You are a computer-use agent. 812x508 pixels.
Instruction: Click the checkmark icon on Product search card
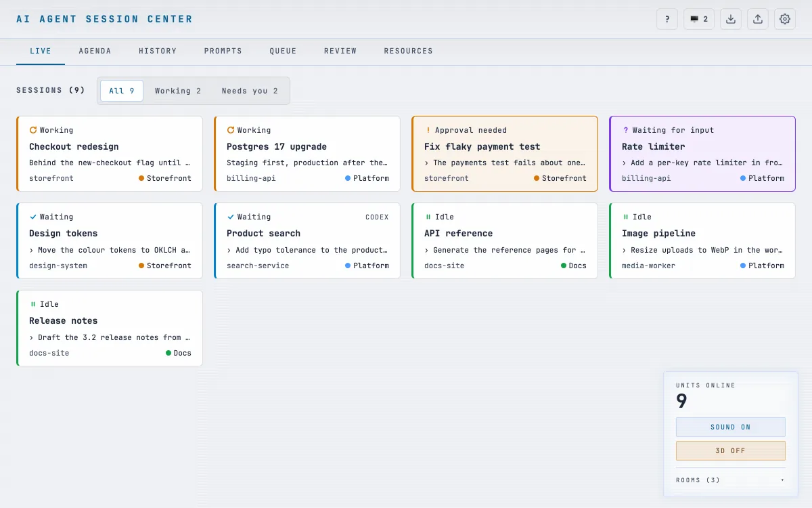(231, 217)
